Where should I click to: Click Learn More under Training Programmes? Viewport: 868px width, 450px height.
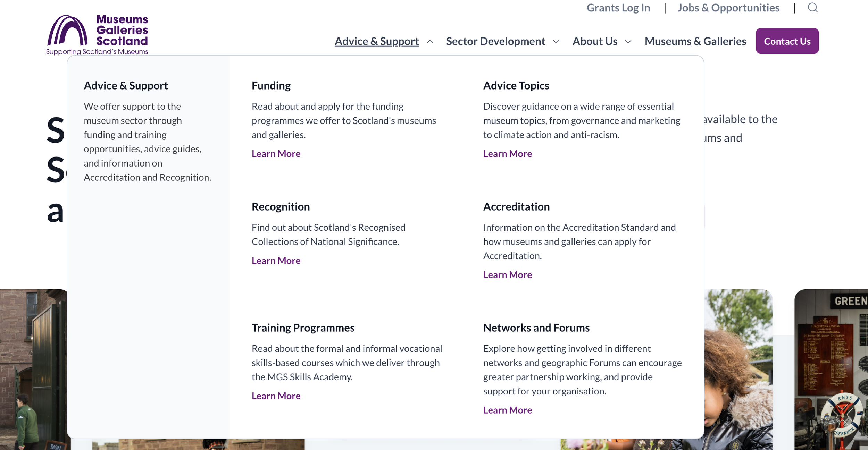point(276,396)
